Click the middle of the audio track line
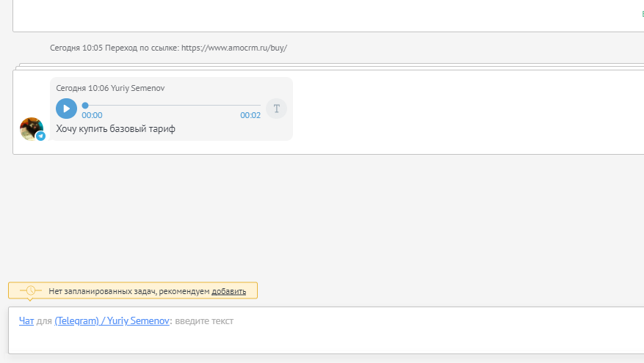 173,106
